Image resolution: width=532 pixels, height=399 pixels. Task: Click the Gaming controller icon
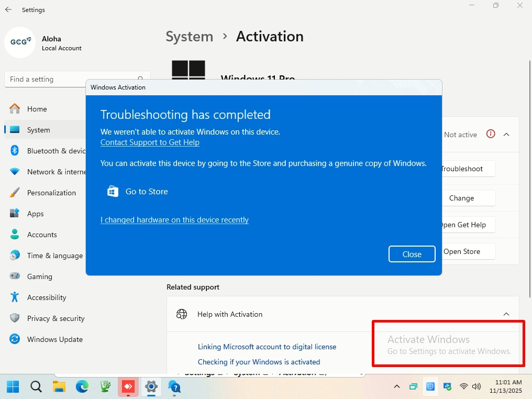tap(15, 276)
